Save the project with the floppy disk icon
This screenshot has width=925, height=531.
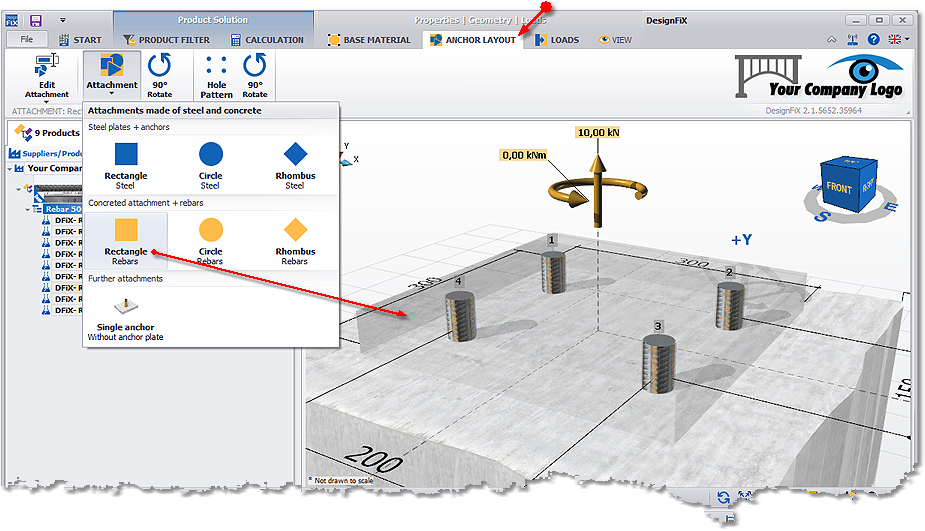(35, 21)
